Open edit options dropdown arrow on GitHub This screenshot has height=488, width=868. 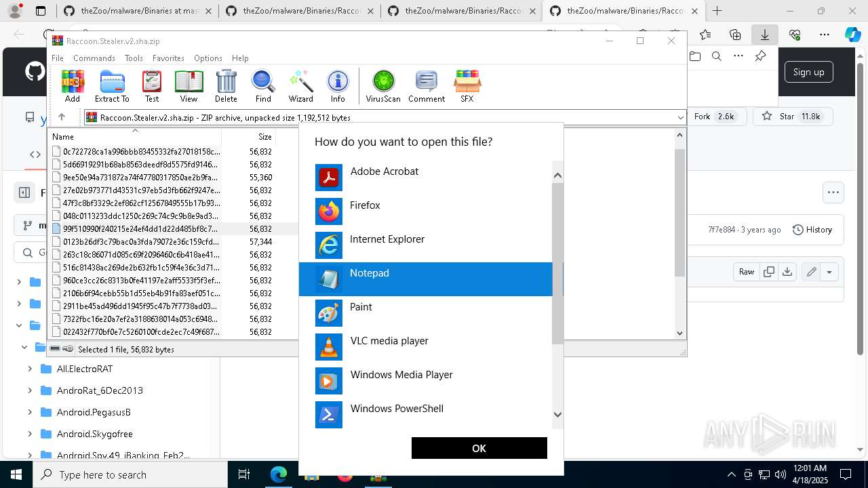coord(829,272)
